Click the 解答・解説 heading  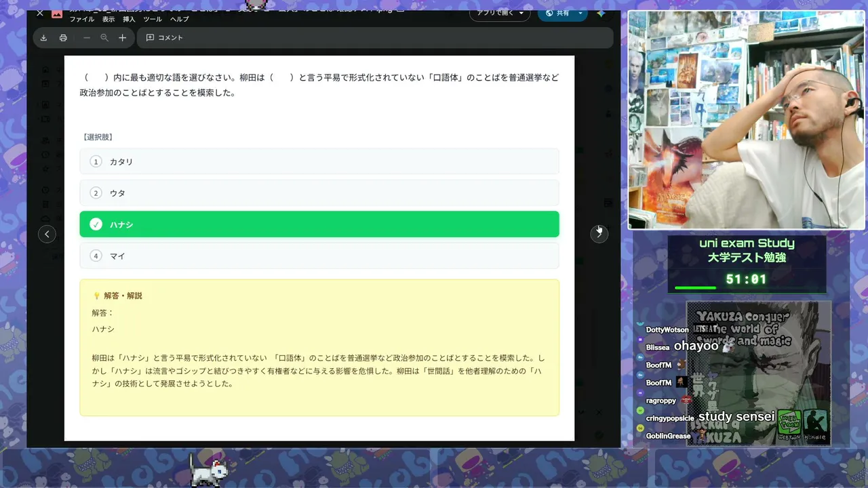coord(123,296)
